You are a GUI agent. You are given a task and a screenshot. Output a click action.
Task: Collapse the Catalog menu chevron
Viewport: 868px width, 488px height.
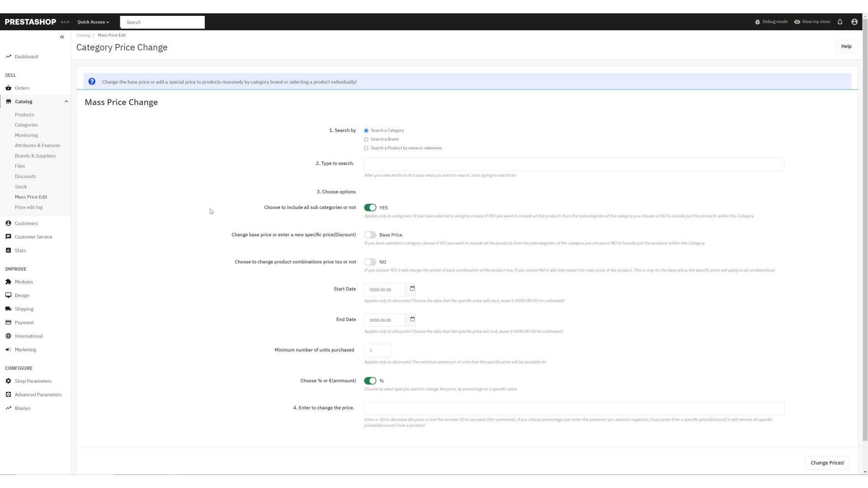pyautogui.click(x=66, y=102)
